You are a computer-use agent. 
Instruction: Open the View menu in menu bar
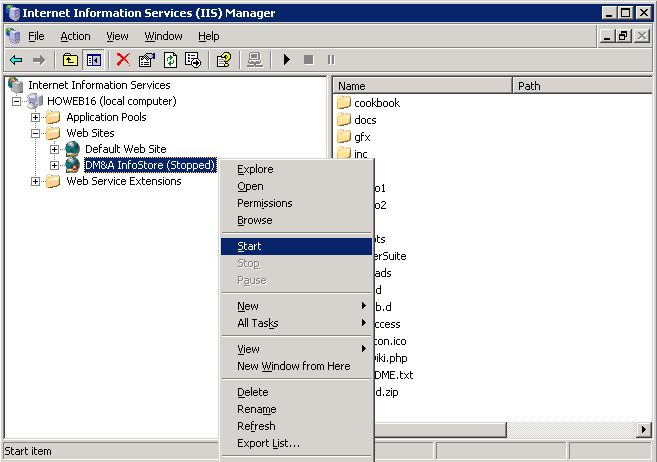pos(117,36)
